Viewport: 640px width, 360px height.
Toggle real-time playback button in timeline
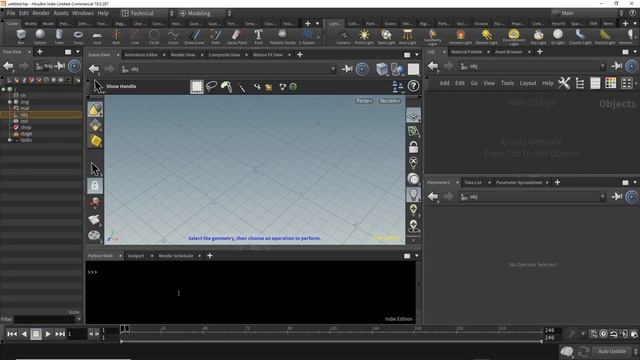tap(603, 334)
